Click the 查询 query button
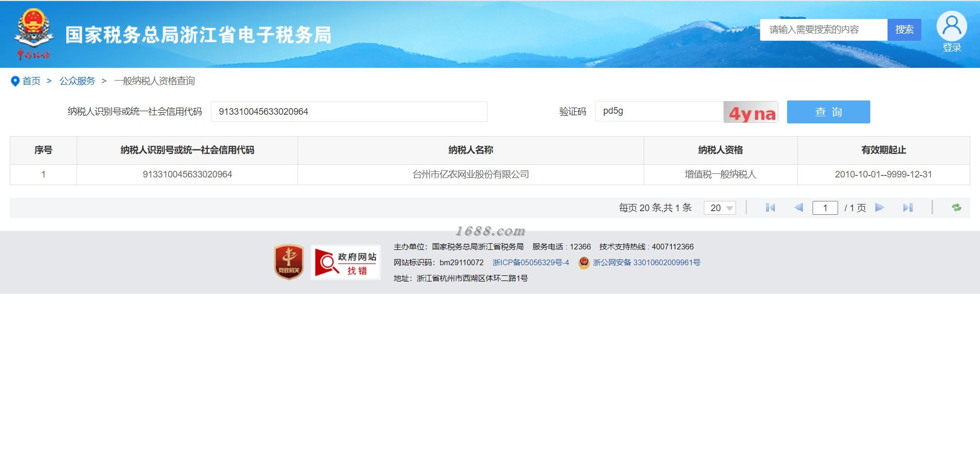This screenshot has height=460, width=980. coord(828,112)
